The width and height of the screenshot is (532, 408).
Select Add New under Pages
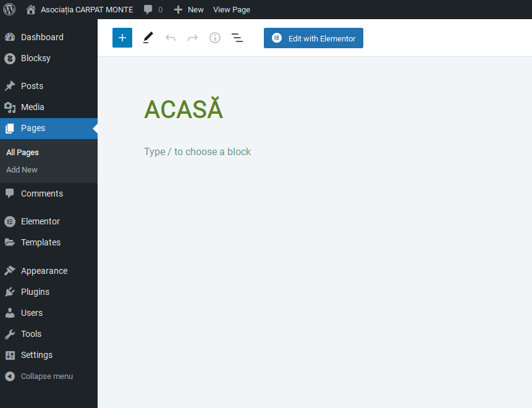point(22,170)
